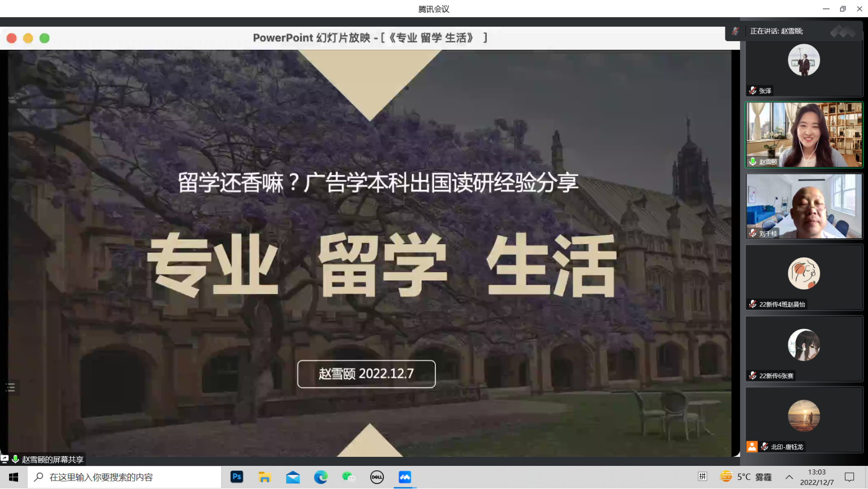This screenshot has width=868, height=489.
Task: Click muted microphone icon beside 正在讲话 banner
Action: (x=735, y=31)
